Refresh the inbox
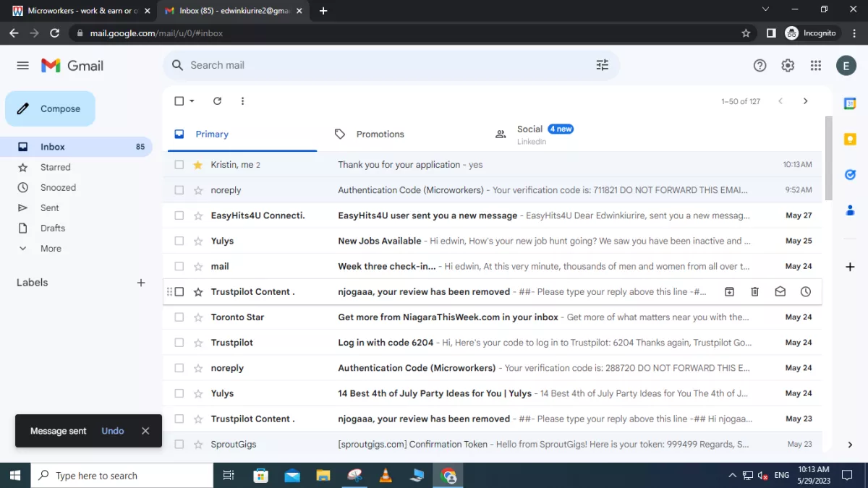 click(x=217, y=101)
